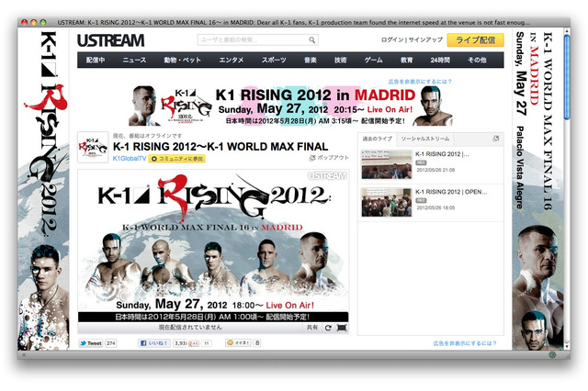Click the player reload icon

click(328, 328)
